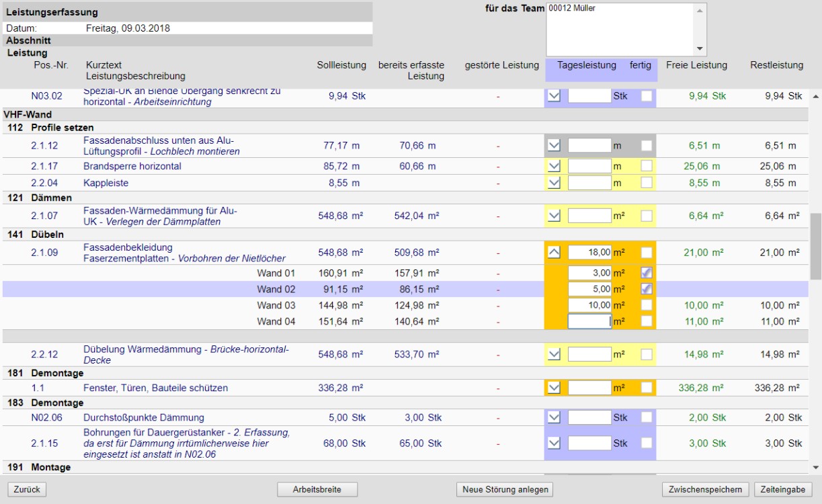Image resolution: width=822 pixels, height=504 pixels.
Task: Expand row 1.1 Fenster, Türen schützen
Action: (554, 388)
